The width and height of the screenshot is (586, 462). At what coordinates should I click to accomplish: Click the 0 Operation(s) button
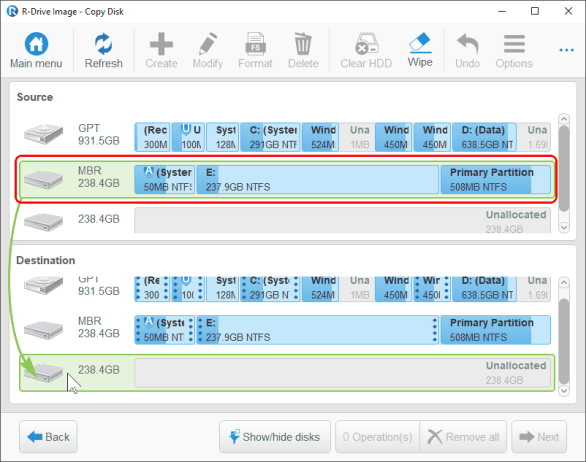click(377, 437)
